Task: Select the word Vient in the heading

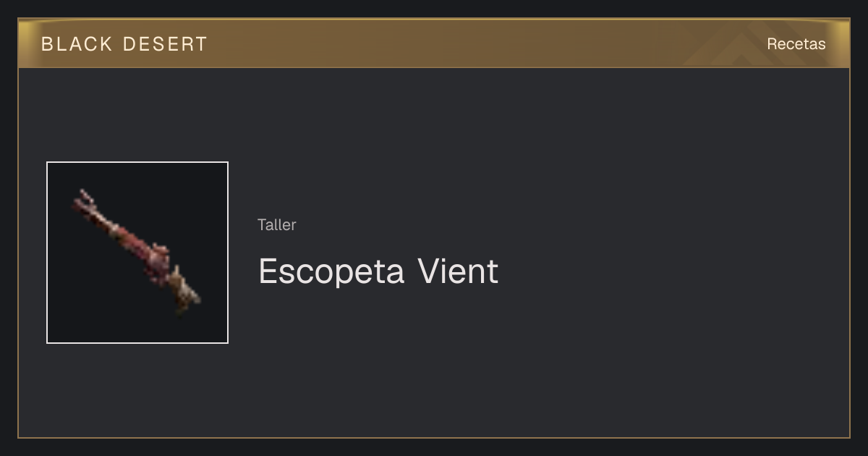Action: pos(458,271)
